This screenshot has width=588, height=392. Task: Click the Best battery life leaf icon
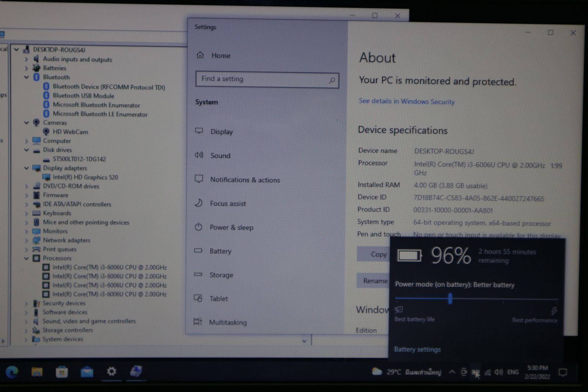coord(399,310)
